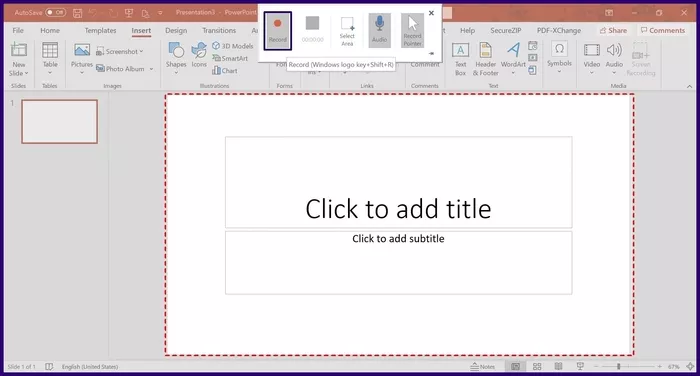
Task: Undo last action in title bar
Action: coord(93,13)
